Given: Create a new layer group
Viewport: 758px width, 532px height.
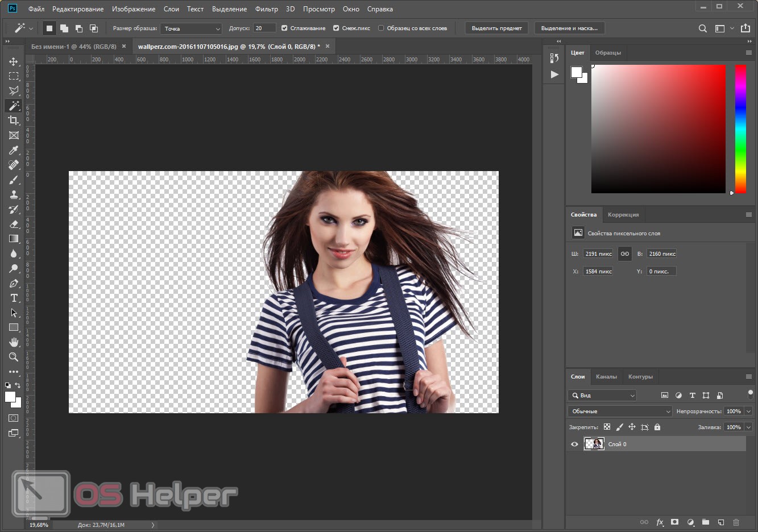Looking at the screenshot, I should click(x=706, y=522).
